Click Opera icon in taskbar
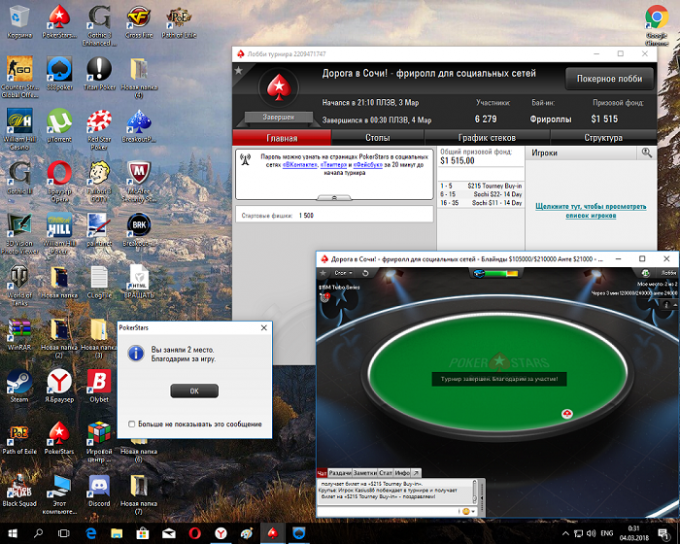Image resolution: width=680 pixels, height=544 pixels. point(195,533)
